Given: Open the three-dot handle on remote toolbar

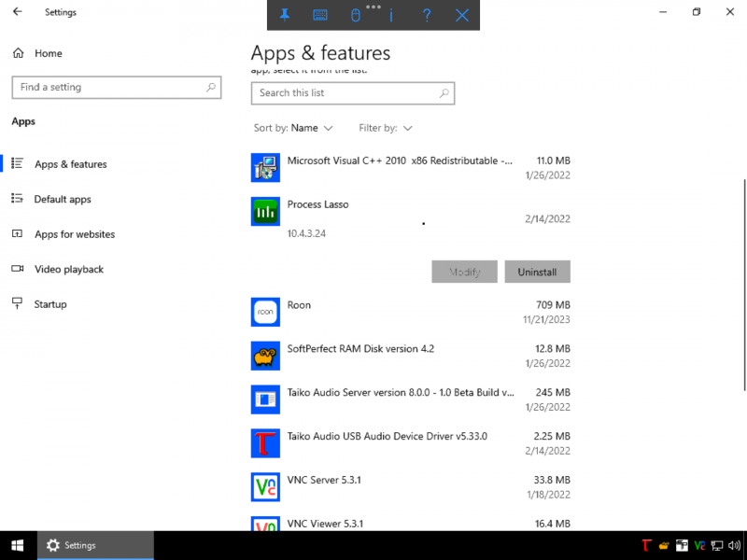Looking at the screenshot, I should pos(373,7).
